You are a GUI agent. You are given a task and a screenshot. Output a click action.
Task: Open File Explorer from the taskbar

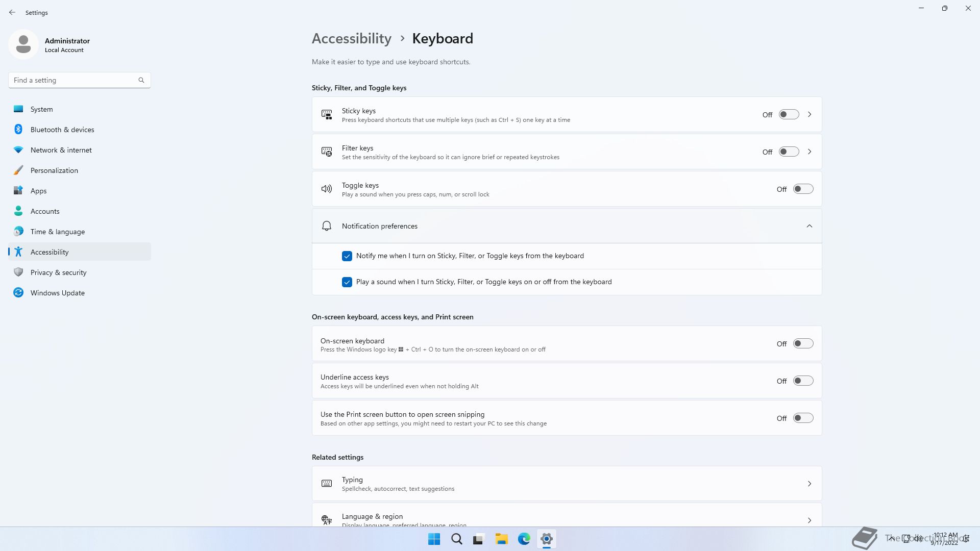click(x=501, y=539)
